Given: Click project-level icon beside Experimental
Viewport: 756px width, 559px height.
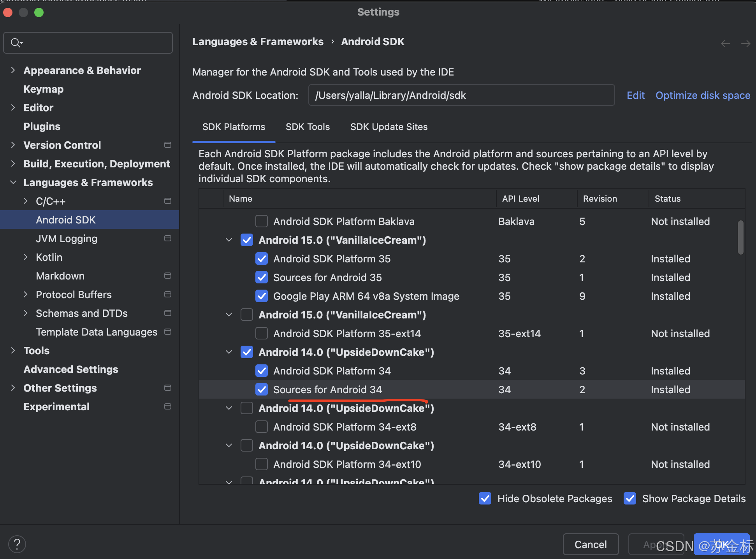Looking at the screenshot, I should pyautogui.click(x=168, y=406).
